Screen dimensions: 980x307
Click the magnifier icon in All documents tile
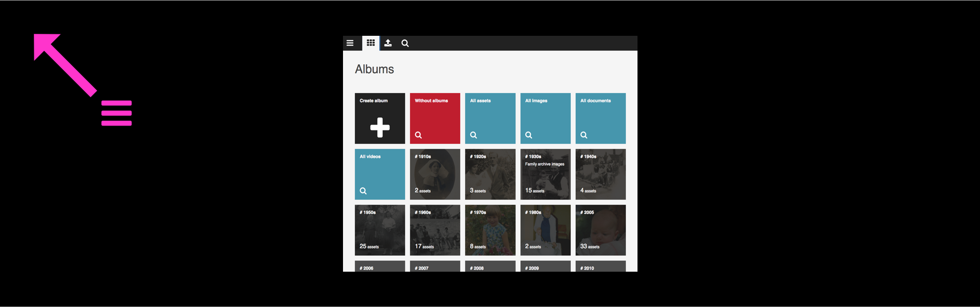[584, 135]
